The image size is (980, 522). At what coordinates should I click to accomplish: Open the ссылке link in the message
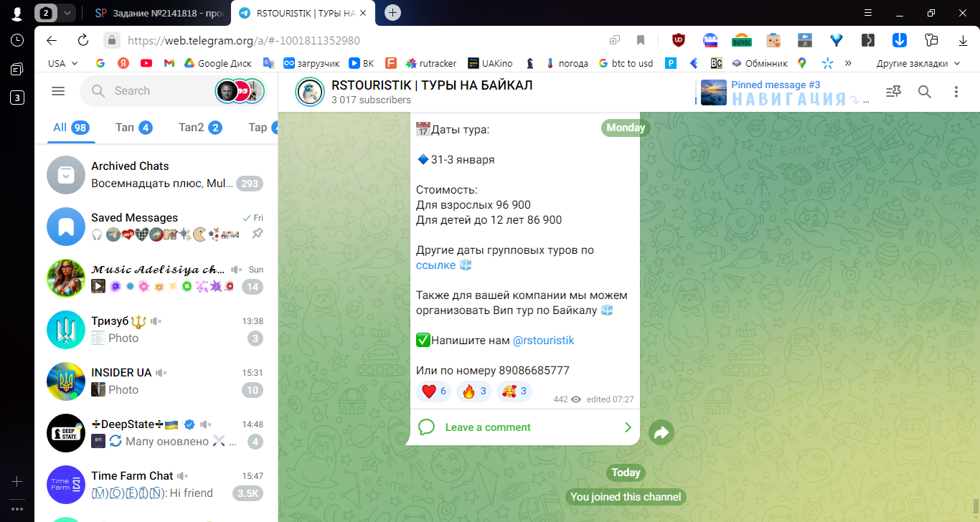pyautogui.click(x=436, y=265)
